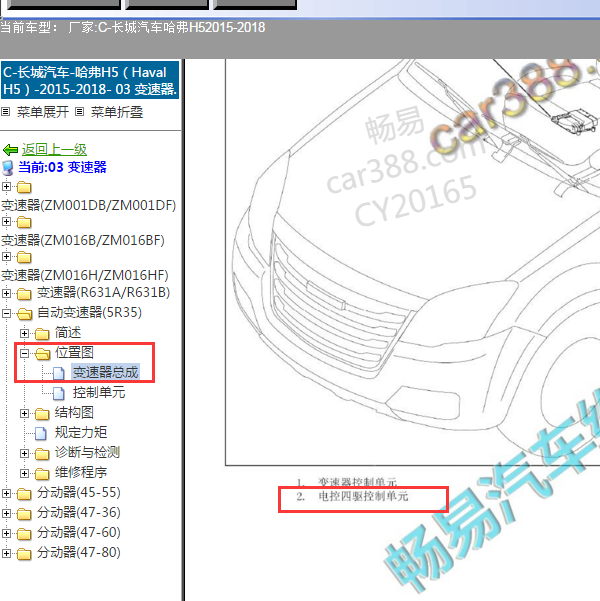Open folder icon above 变速器(ZM016H/ZM016HF)

coord(24,257)
